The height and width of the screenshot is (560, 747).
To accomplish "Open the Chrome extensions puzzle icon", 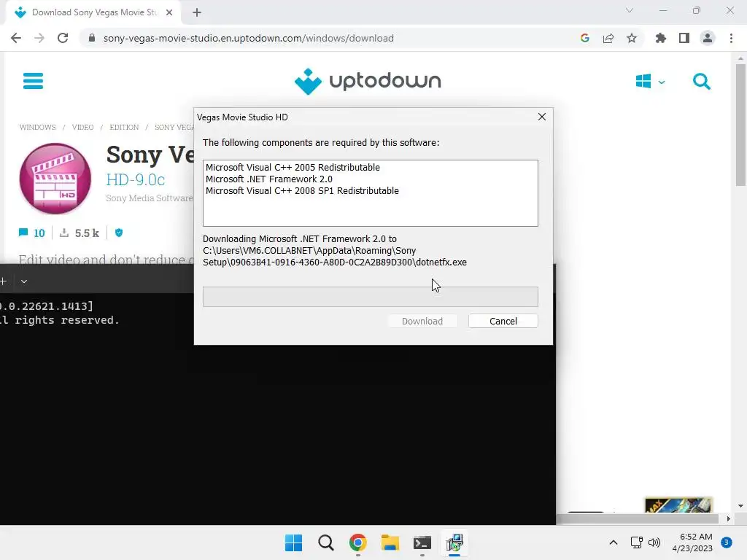I will pos(660,38).
